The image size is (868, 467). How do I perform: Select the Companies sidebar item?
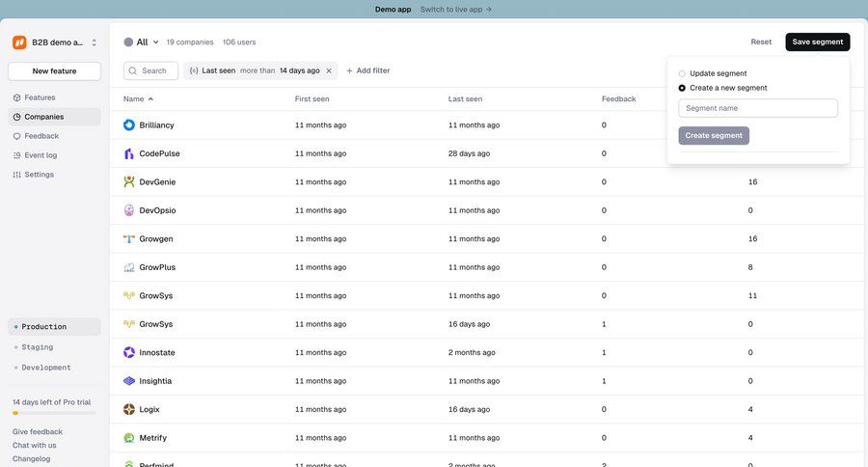pos(54,117)
